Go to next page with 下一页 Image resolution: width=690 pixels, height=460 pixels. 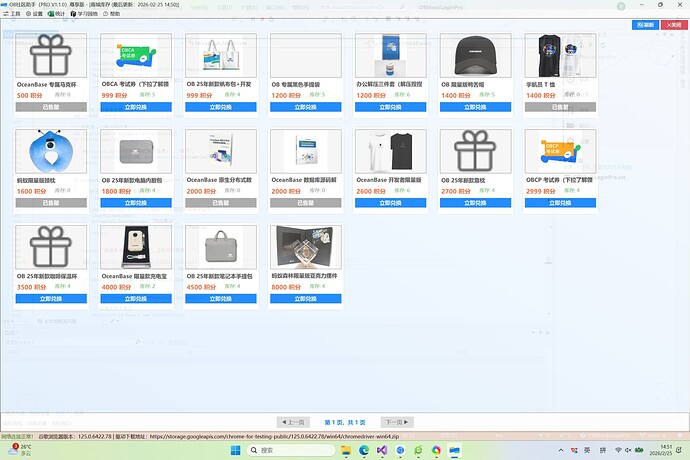coord(397,422)
